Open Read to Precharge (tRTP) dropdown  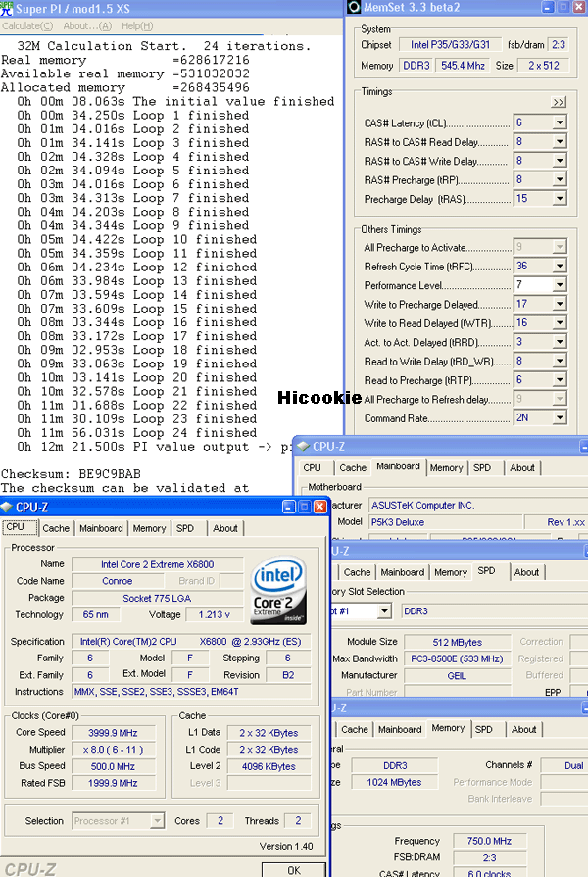(x=560, y=380)
